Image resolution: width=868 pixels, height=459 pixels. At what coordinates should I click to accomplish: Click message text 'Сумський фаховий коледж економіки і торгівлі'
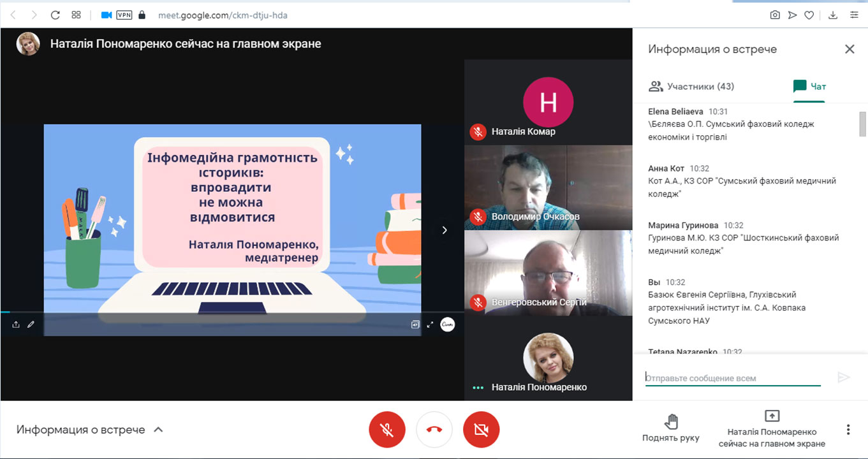point(731,131)
